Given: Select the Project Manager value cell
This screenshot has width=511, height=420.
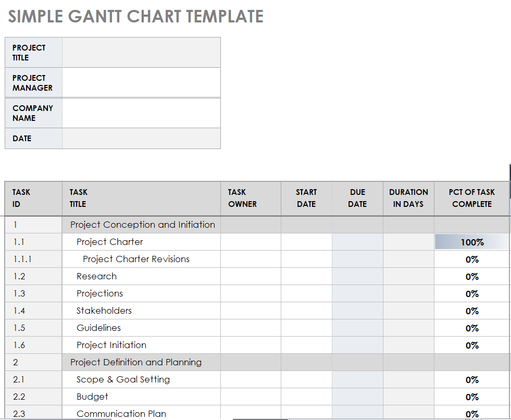Looking at the screenshot, I should [x=141, y=83].
